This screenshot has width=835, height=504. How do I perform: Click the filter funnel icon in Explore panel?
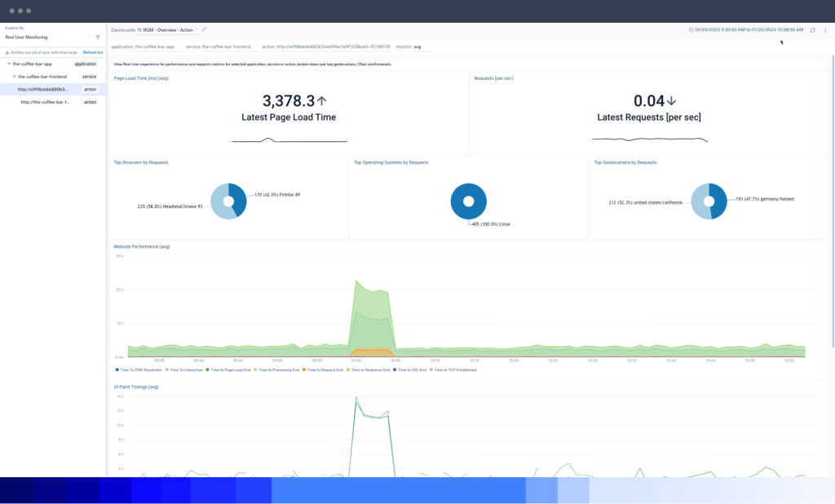pos(98,37)
